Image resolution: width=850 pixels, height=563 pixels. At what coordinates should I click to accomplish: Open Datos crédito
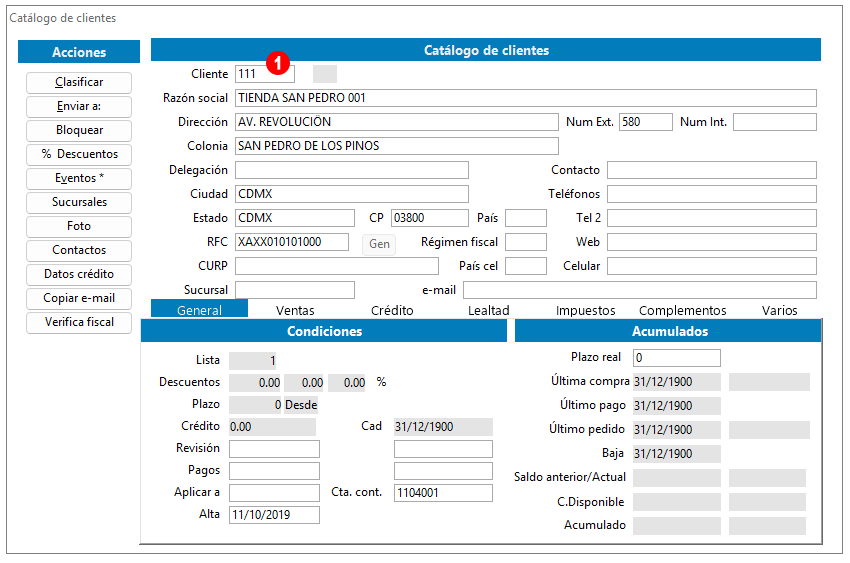click(79, 274)
